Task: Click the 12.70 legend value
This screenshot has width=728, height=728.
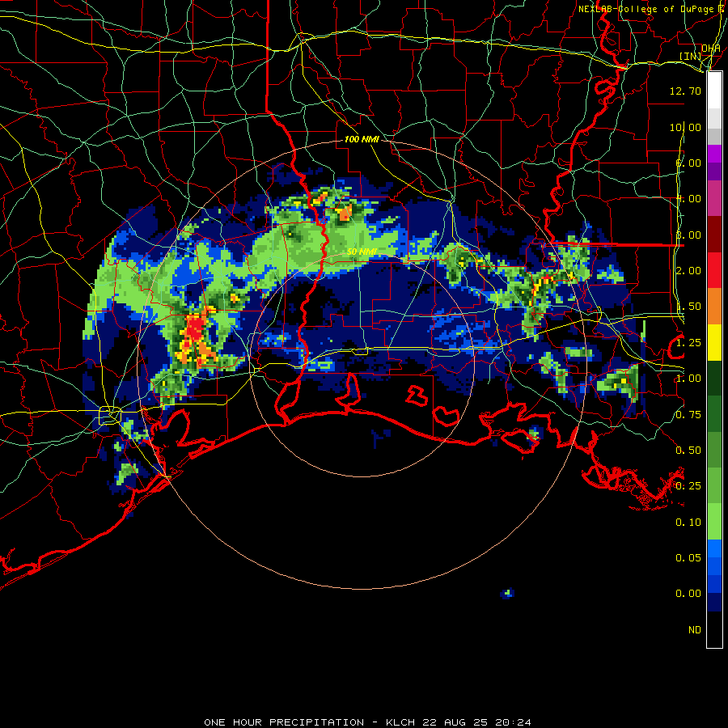Action: [685, 91]
